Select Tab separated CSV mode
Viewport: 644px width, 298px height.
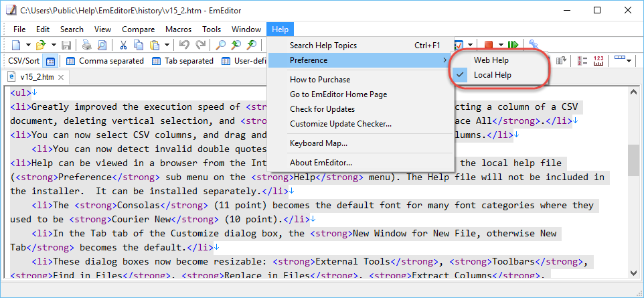tap(183, 61)
